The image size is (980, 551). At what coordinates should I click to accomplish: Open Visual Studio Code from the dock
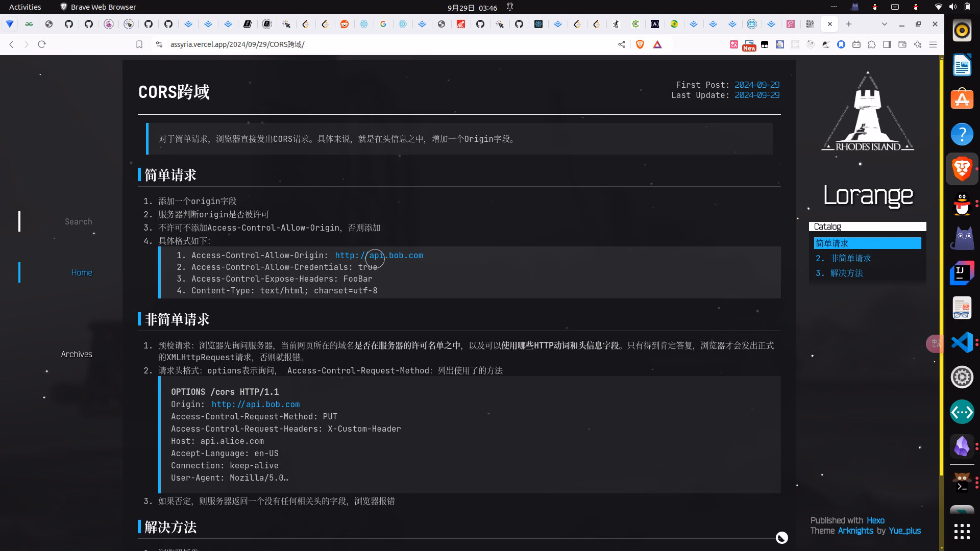tap(962, 342)
